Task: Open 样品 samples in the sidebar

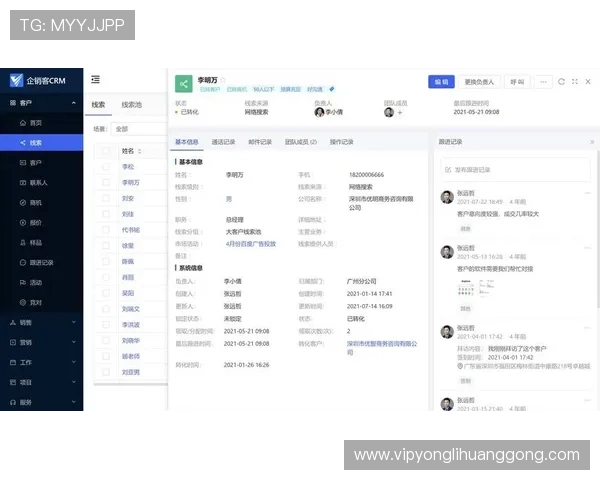Action: [36, 243]
